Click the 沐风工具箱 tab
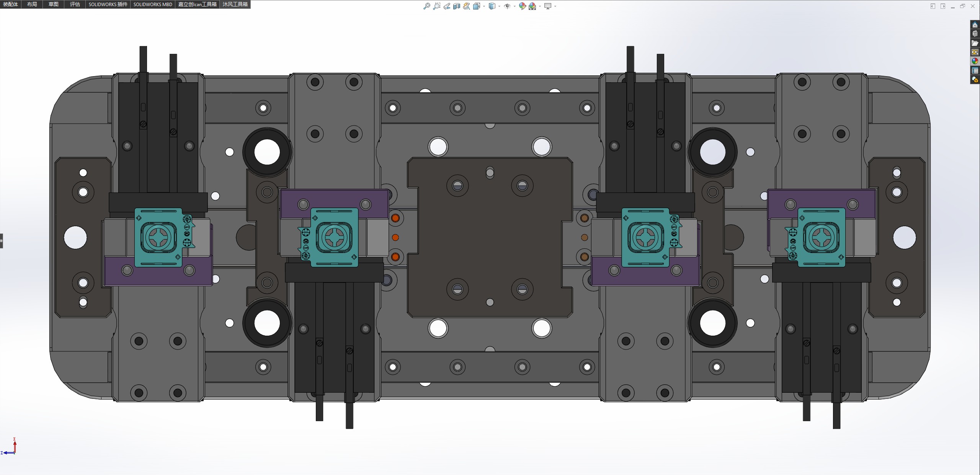This screenshot has height=475, width=980. tap(235, 4)
